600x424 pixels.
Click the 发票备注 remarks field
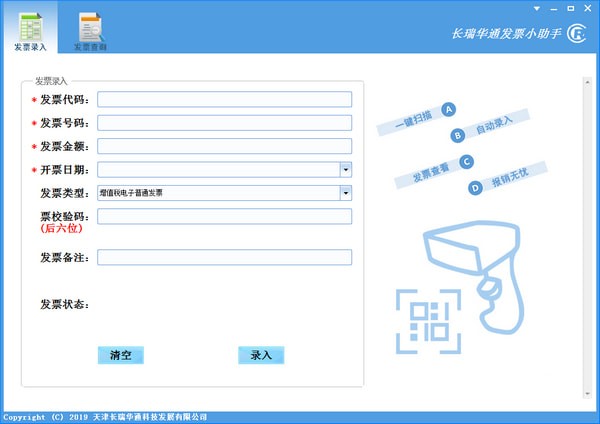(x=224, y=257)
